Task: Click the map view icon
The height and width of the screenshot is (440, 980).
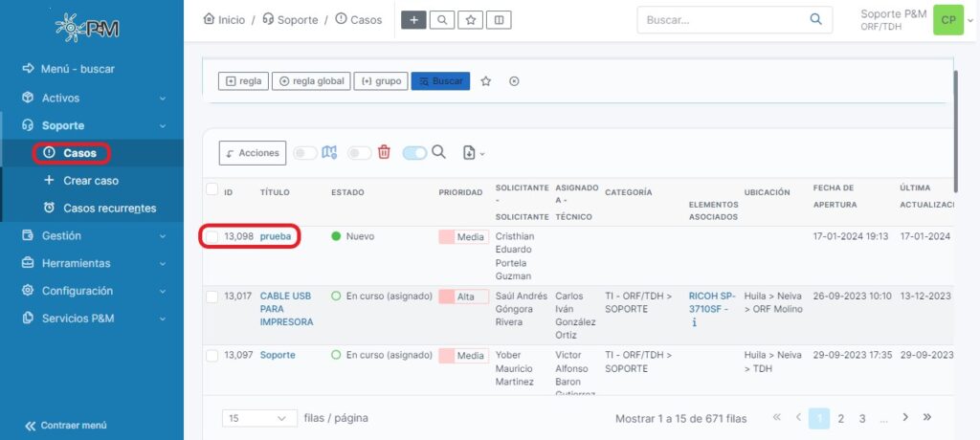Action: click(x=330, y=152)
